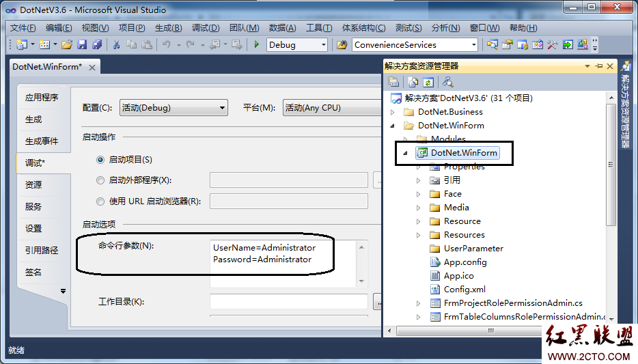Click the browse button beside 工作目录 field
The width and height of the screenshot is (638, 364).
(x=378, y=302)
